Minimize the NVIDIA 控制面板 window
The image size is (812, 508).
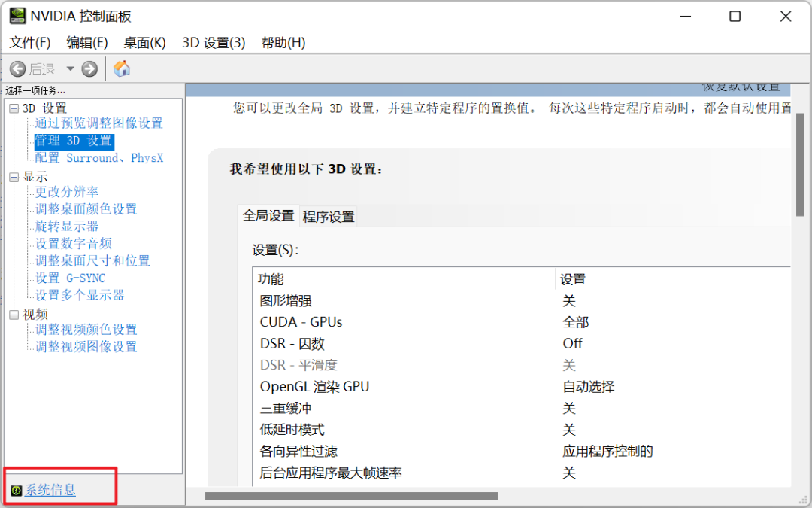coord(686,16)
